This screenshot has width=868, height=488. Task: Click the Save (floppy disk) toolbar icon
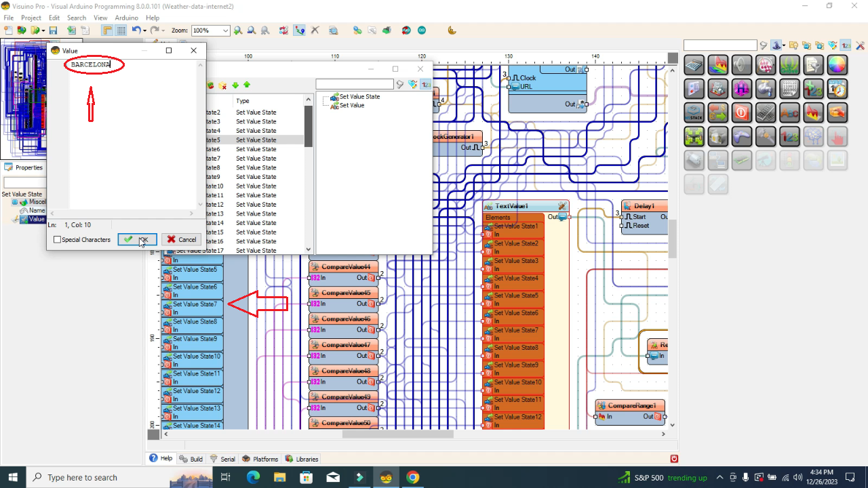(x=52, y=30)
